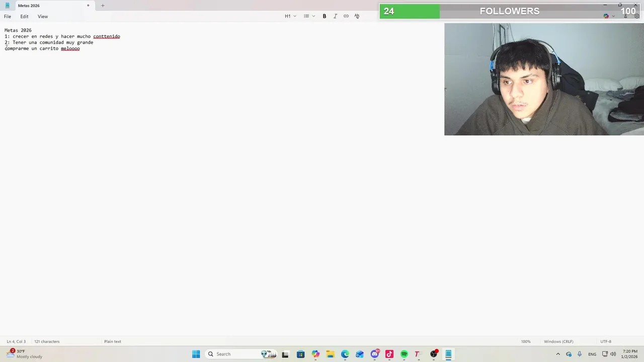Open the View menu
The height and width of the screenshot is (362, 644).
[x=43, y=17]
